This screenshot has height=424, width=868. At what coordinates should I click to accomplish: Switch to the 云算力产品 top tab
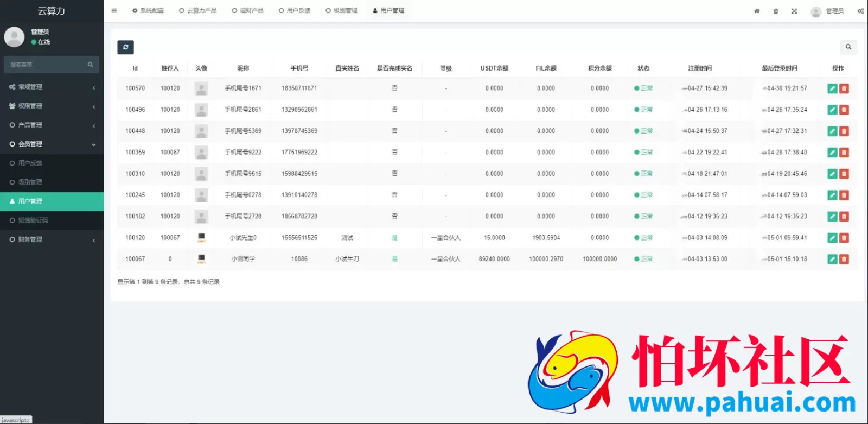click(x=198, y=11)
